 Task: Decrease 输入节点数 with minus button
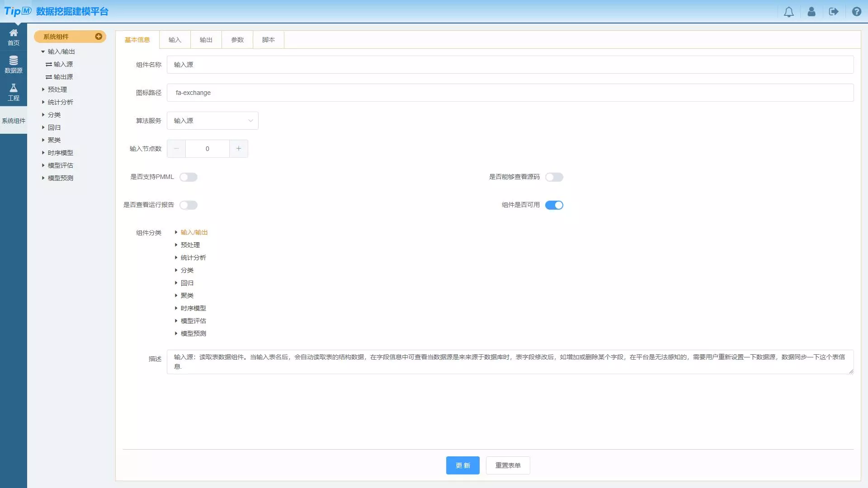(x=176, y=149)
